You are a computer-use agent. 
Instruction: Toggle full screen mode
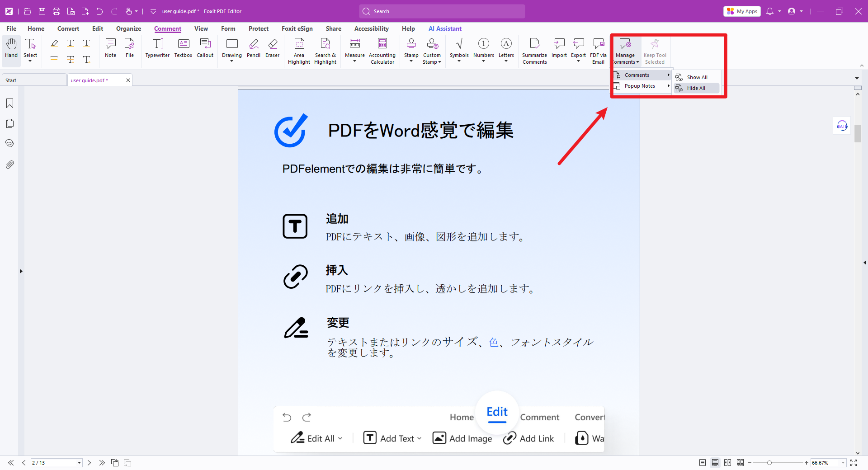pos(854,463)
